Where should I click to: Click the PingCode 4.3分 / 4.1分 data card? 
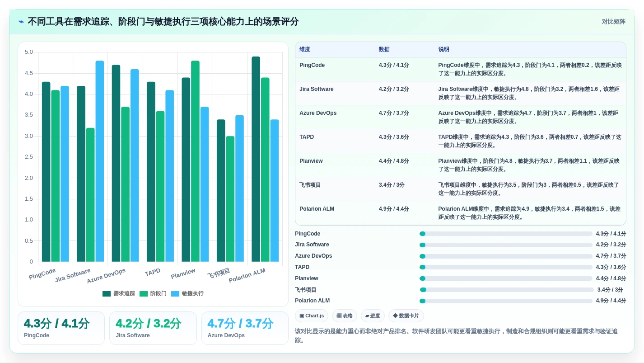[x=61, y=328]
